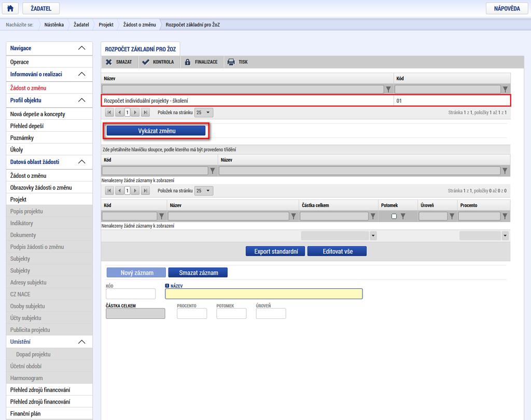Open Úkoly in sidebar
The height and width of the screenshot is (420, 531).
[x=49, y=150]
